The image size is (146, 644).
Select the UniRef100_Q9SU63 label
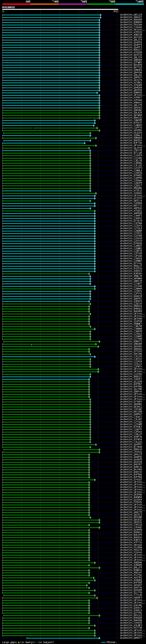pyautogui.click(x=131, y=108)
